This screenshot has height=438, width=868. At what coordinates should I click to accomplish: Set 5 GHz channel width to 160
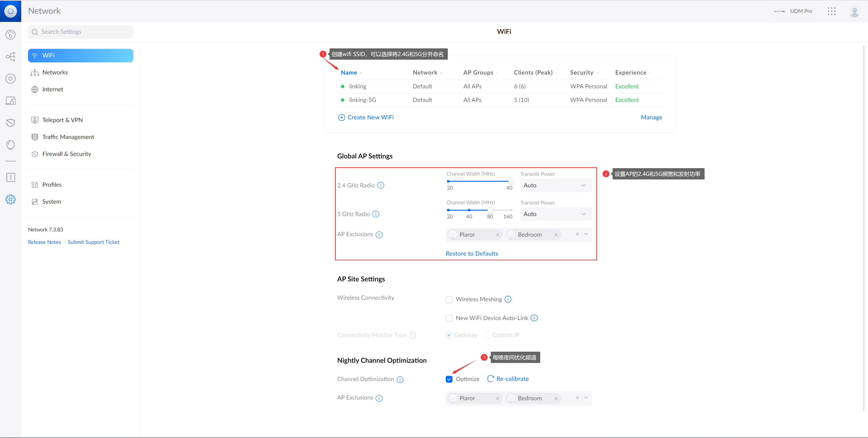(x=511, y=210)
